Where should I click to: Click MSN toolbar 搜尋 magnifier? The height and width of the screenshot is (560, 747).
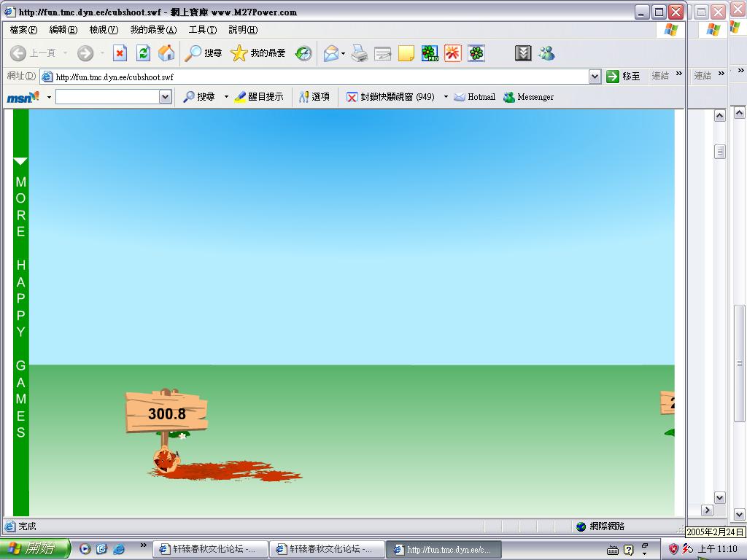click(x=199, y=97)
